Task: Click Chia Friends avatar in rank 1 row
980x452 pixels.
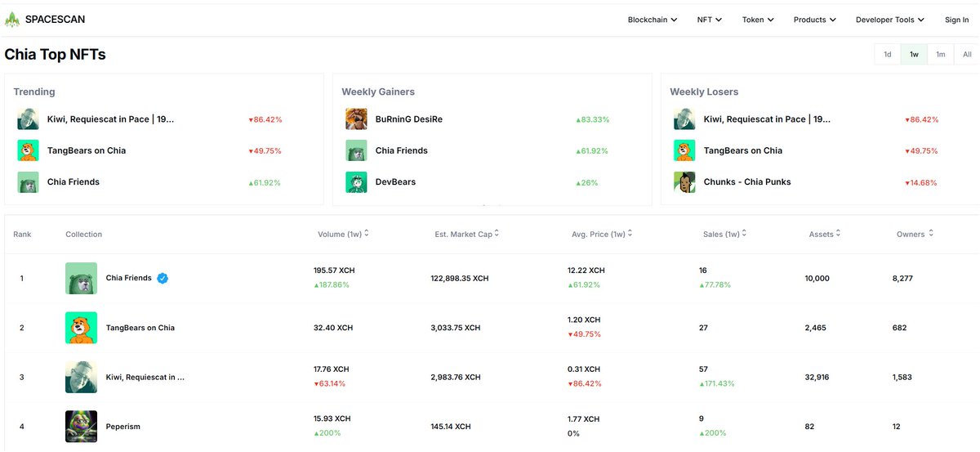Action: click(x=81, y=278)
